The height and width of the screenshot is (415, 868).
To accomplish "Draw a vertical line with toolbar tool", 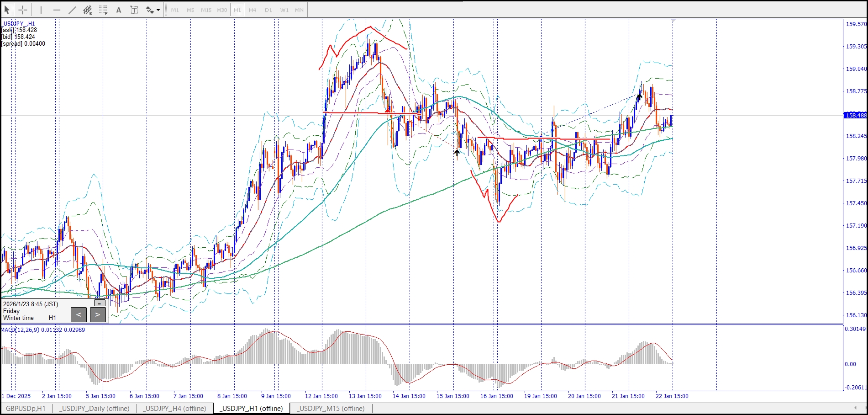I will (x=41, y=10).
